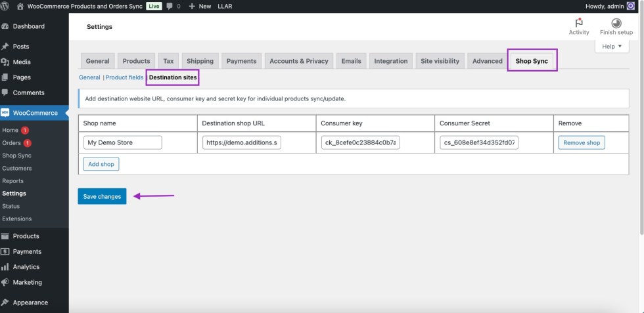Screen dimensions: 644x313
Task: Open Dashboard from the sidebar
Action: pos(28,26)
